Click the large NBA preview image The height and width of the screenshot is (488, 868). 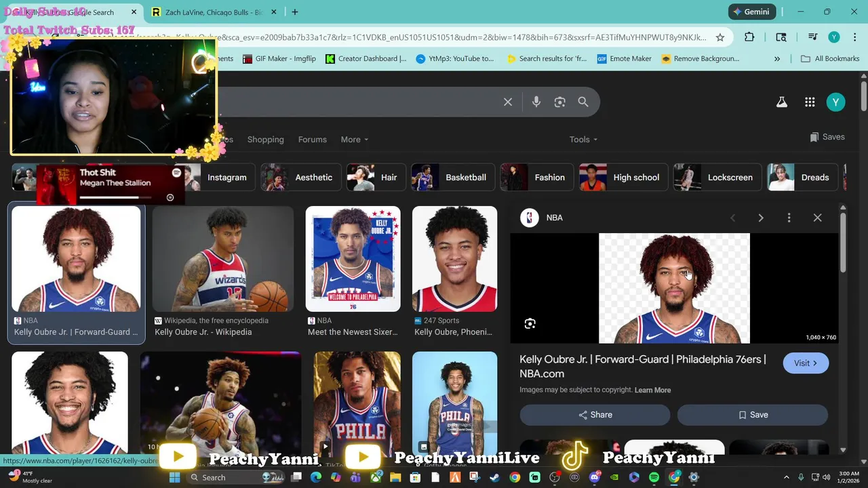point(674,288)
